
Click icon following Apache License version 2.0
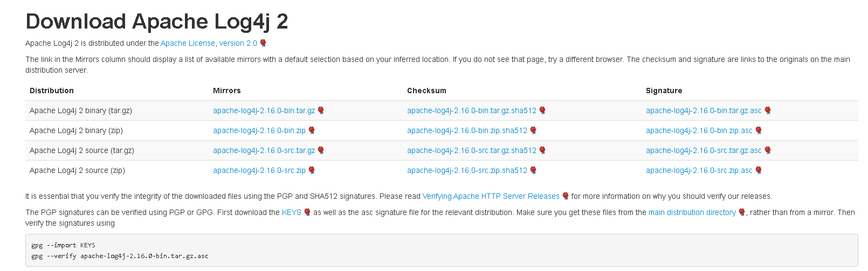[x=263, y=43]
